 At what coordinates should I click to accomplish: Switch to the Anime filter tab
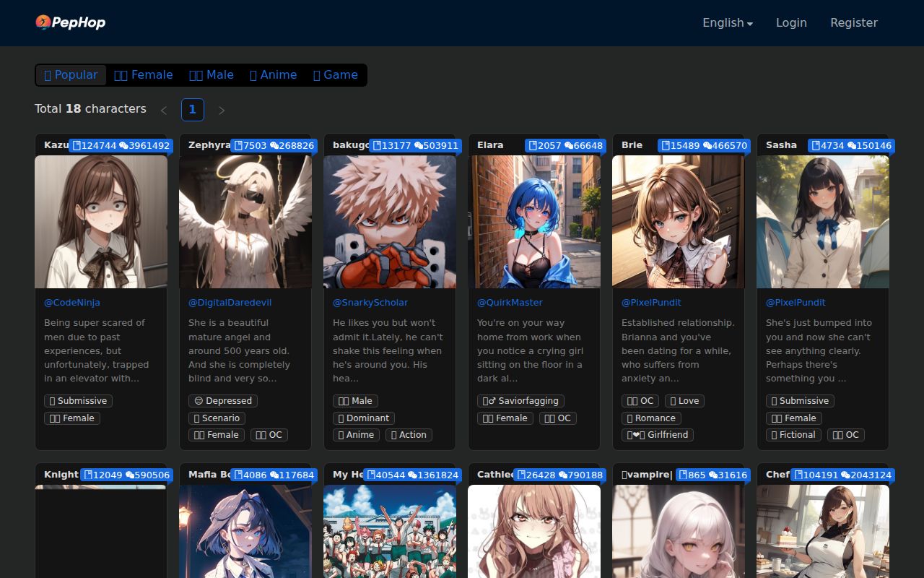[x=274, y=74]
